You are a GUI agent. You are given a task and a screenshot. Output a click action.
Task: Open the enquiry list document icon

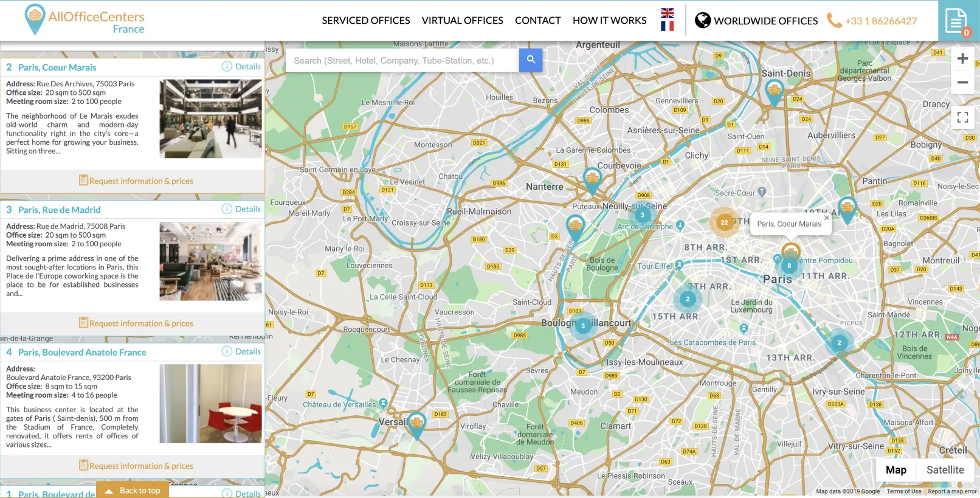pos(956,21)
